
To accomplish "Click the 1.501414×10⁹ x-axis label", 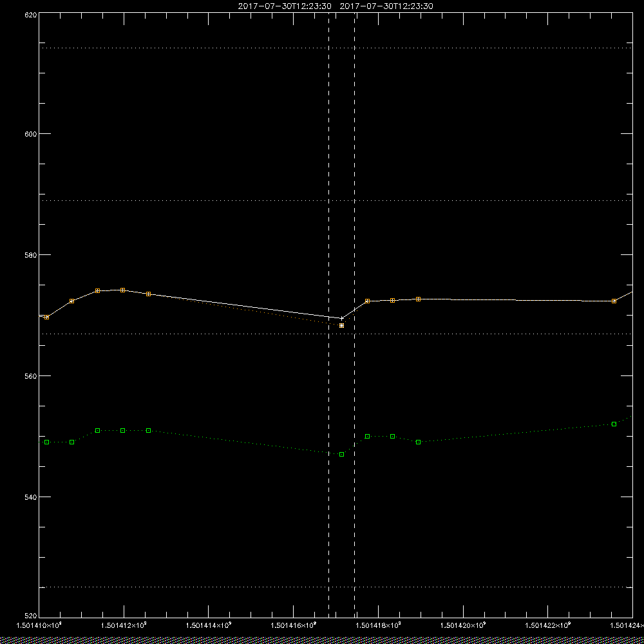I will click(209, 625).
